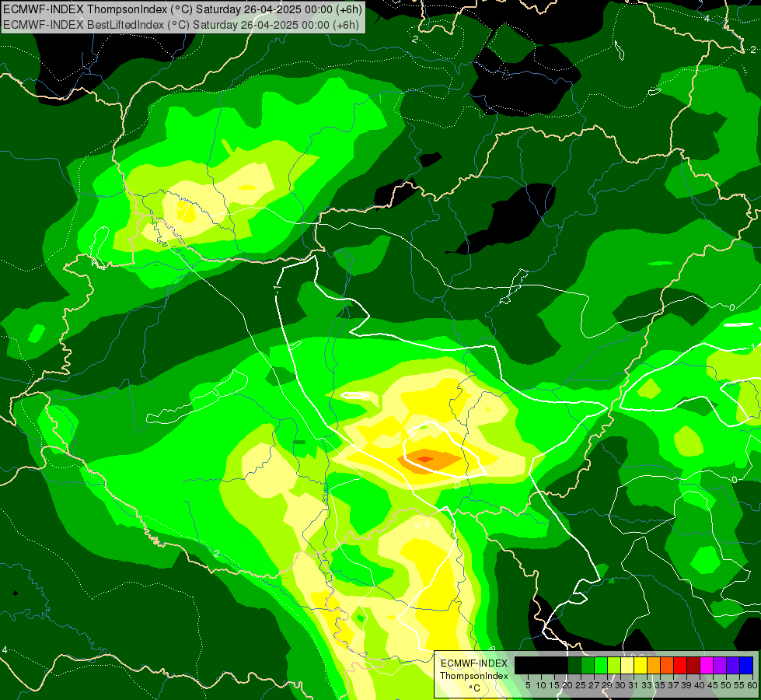Click the magenta 40–45 legend swatch
The width and height of the screenshot is (761, 700).
[707, 665]
